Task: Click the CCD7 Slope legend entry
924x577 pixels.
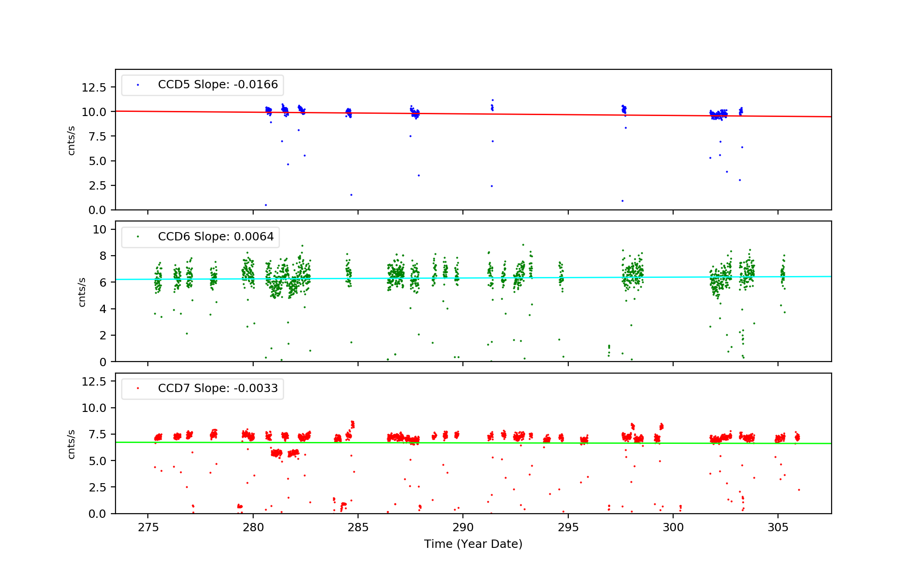Action: pyautogui.click(x=218, y=388)
